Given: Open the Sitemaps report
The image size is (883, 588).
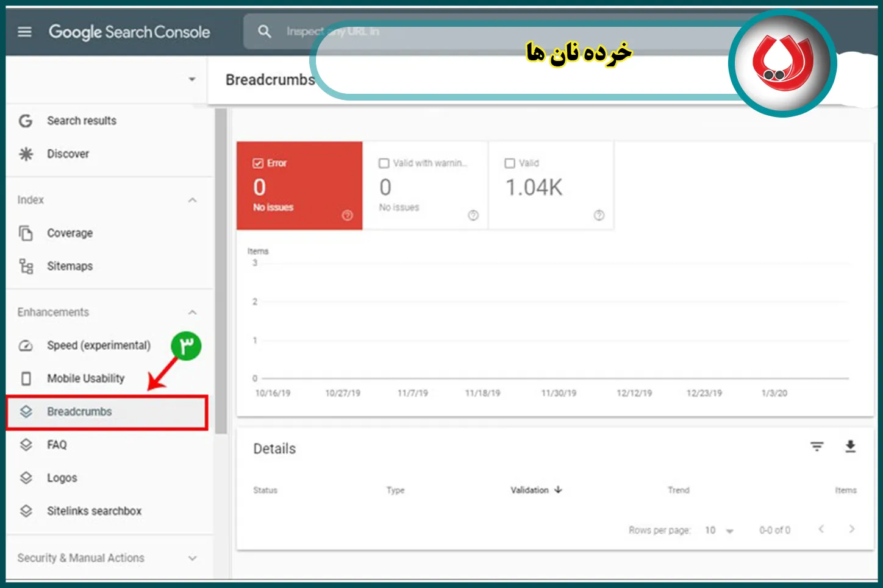Looking at the screenshot, I should (x=70, y=266).
